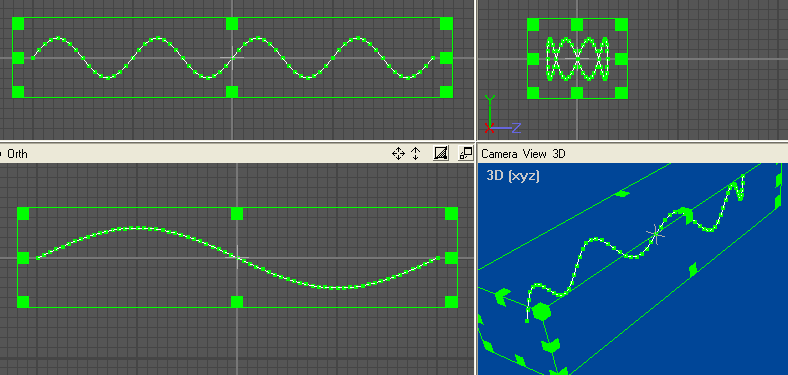The height and width of the screenshot is (375, 788).
Task: Select top-left corner handle of four-cycle wave box
Action: click(18, 24)
